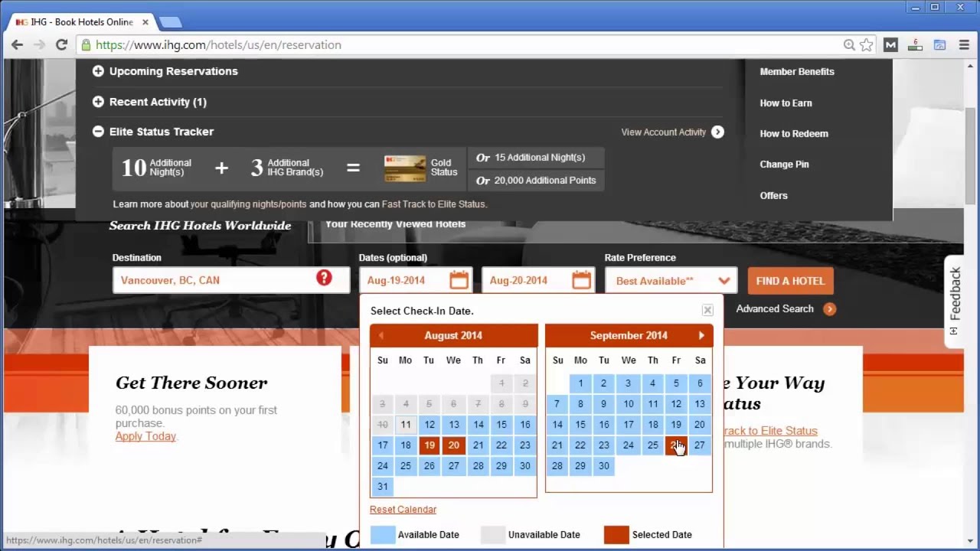
Task: Select September 1 in the calendar
Action: tap(580, 383)
